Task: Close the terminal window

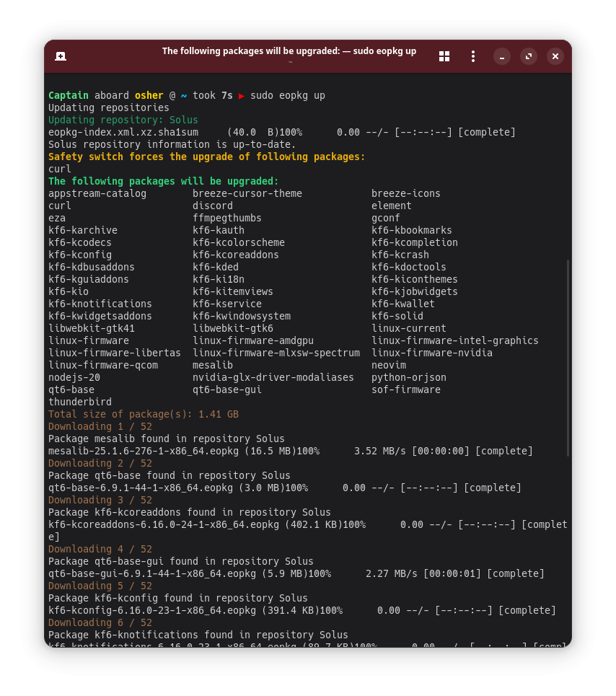Action: [x=555, y=56]
